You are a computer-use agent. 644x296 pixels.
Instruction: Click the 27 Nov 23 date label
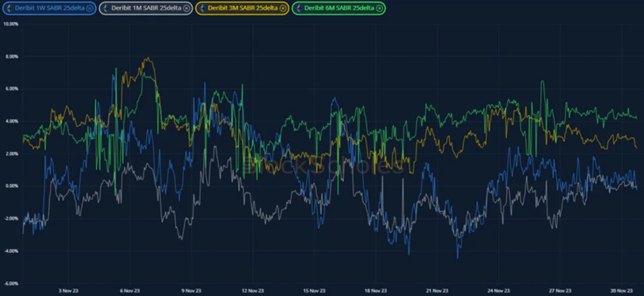point(560,291)
